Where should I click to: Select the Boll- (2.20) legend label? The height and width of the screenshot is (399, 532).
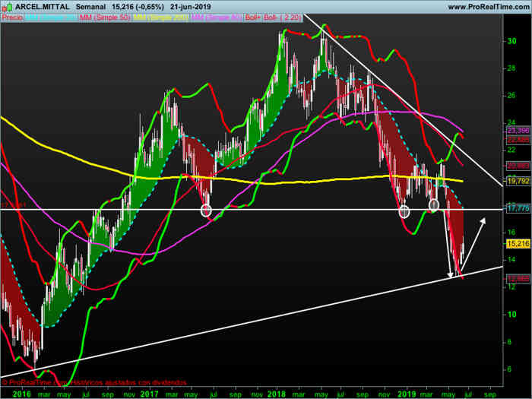[282, 17]
